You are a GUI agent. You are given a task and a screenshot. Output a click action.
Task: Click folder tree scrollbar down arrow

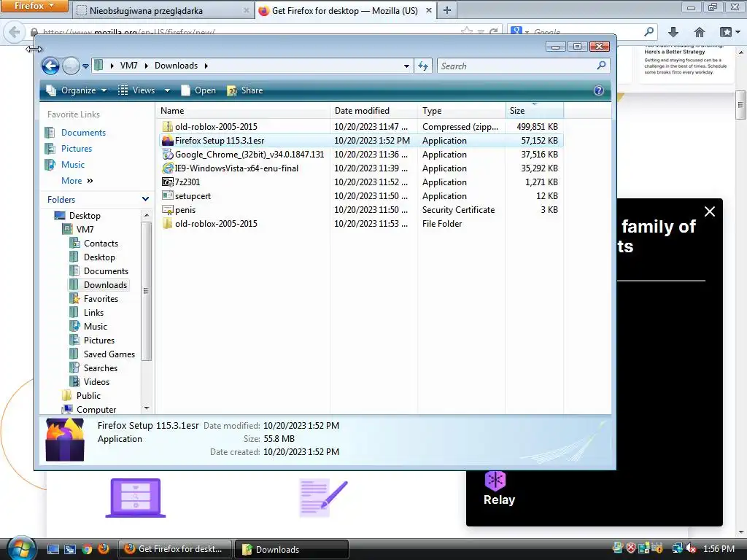[146, 408]
